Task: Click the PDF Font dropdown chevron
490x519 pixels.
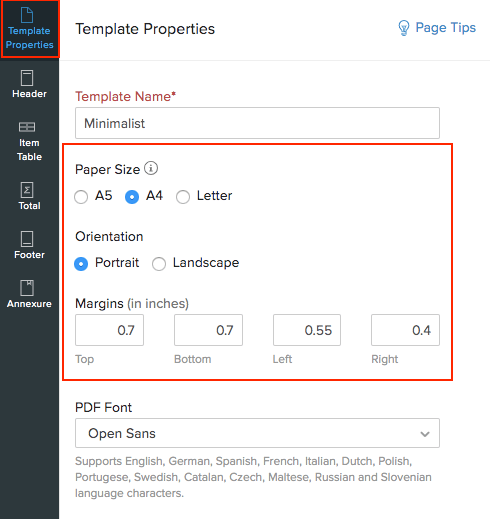Action: (425, 434)
